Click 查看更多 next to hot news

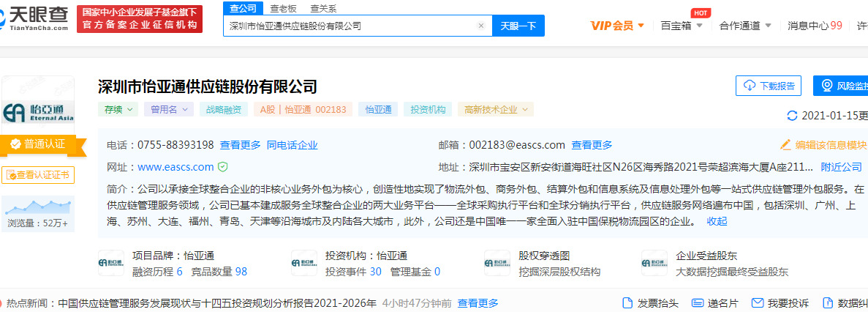point(478,303)
